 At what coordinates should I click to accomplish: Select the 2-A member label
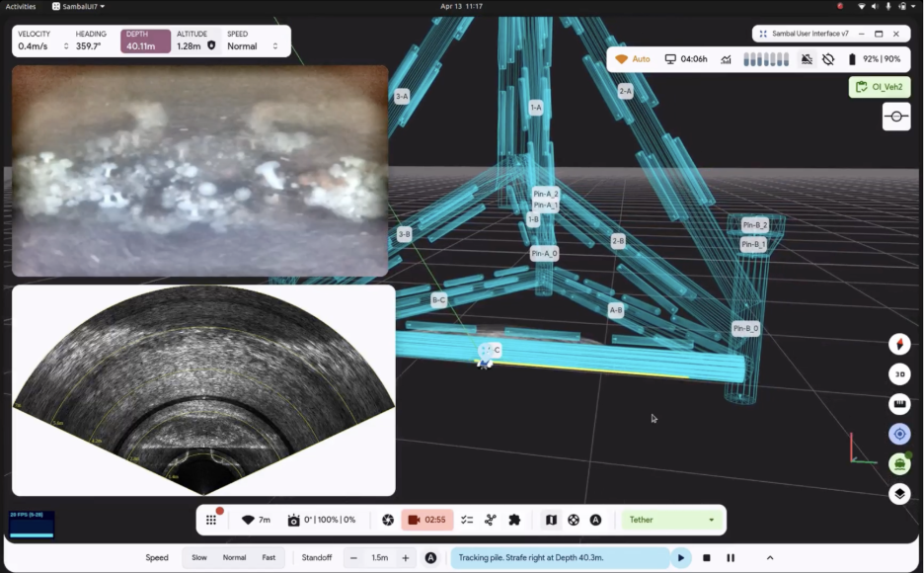click(625, 91)
